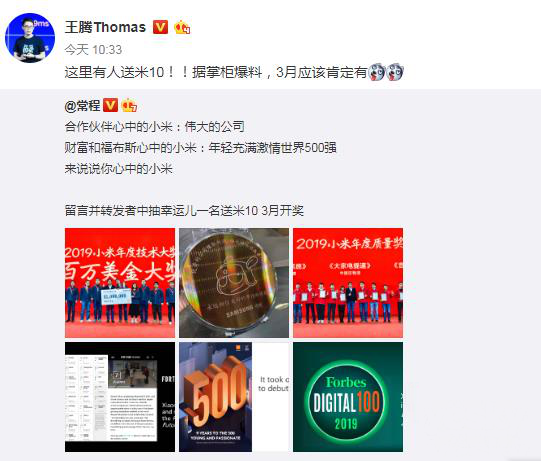
Task: Open the Fortune article screenshot thumbnail
Action: pyautogui.click(x=120, y=397)
